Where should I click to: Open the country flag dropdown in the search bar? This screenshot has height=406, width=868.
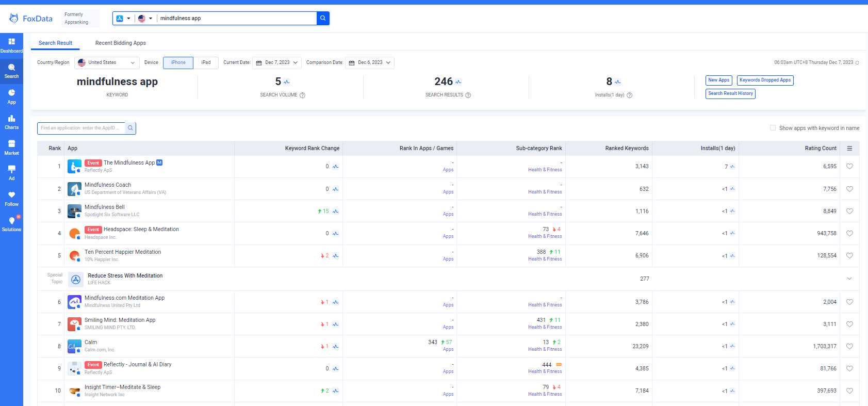[x=145, y=19]
